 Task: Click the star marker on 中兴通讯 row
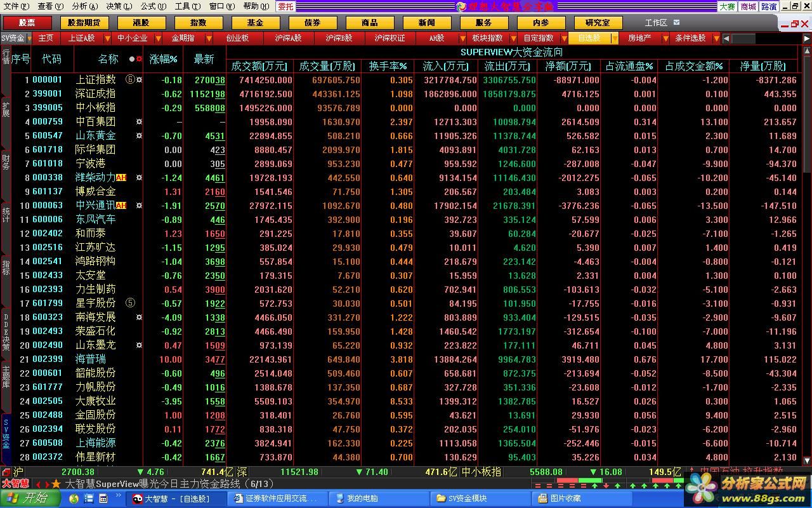(x=140, y=206)
